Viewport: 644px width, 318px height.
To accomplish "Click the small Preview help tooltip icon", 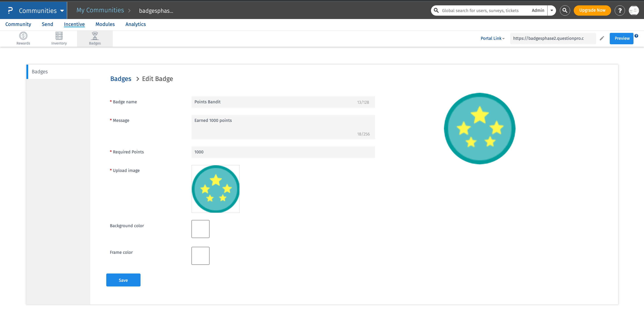I will tap(636, 36).
